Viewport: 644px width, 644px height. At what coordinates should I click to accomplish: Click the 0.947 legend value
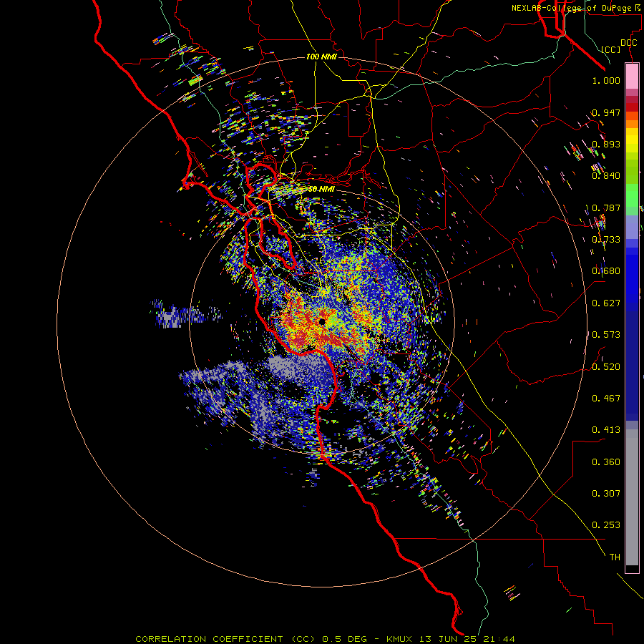pyautogui.click(x=606, y=112)
